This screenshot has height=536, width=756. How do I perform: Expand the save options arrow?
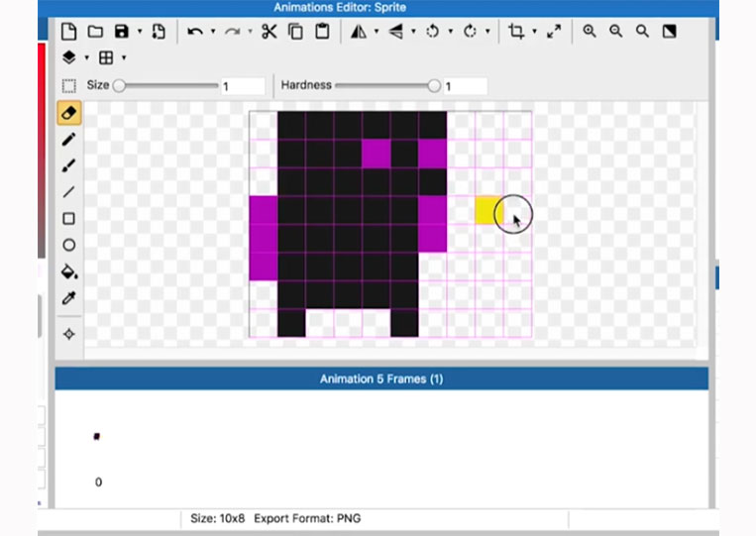coord(140,32)
